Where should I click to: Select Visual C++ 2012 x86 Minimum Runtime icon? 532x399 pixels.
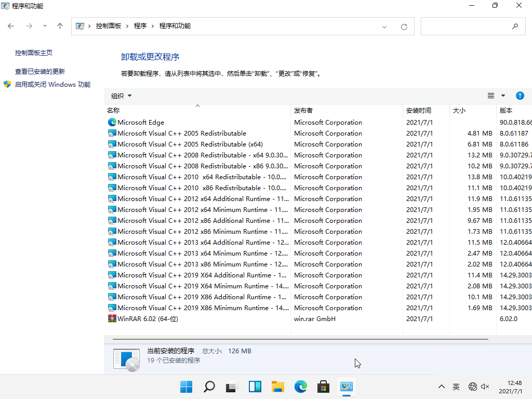[x=112, y=231]
